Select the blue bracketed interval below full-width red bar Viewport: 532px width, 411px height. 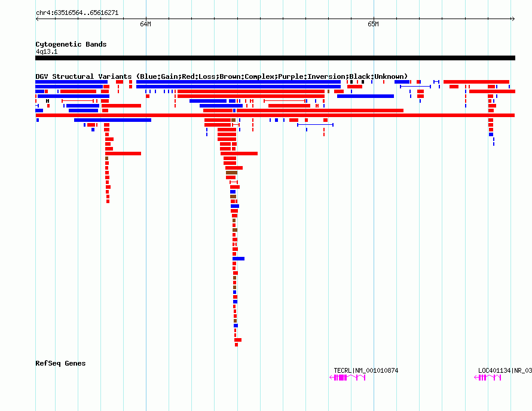[x=315, y=125]
